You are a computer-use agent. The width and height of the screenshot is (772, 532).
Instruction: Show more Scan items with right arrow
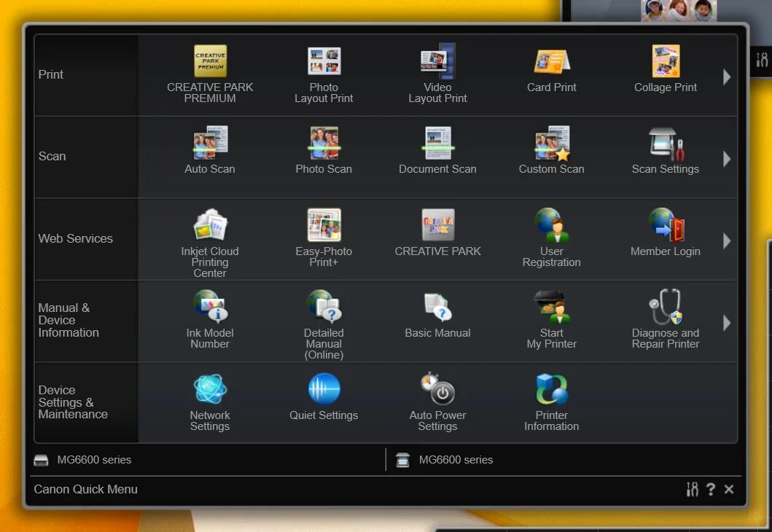click(727, 159)
